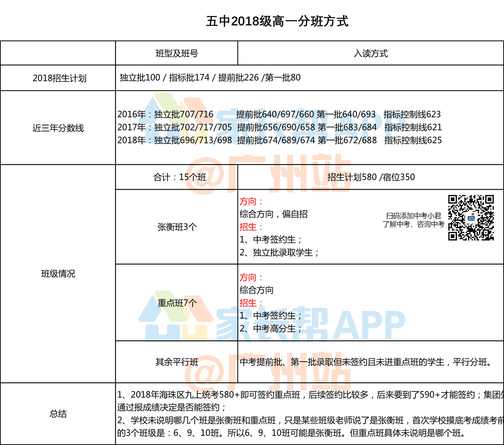
Task: Click the line 2、独立批录取学生；
Action: pyautogui.click(x=279, y=252)
